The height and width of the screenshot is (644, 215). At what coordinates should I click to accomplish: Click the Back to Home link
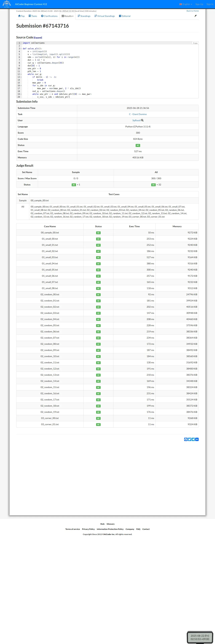point(192,11)
